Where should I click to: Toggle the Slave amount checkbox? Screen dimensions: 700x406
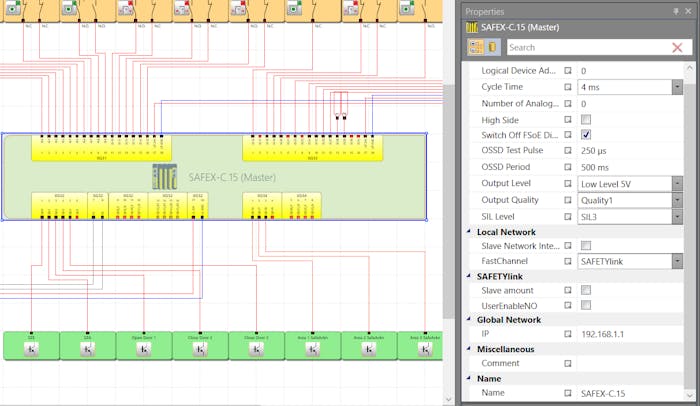[586, 290]
